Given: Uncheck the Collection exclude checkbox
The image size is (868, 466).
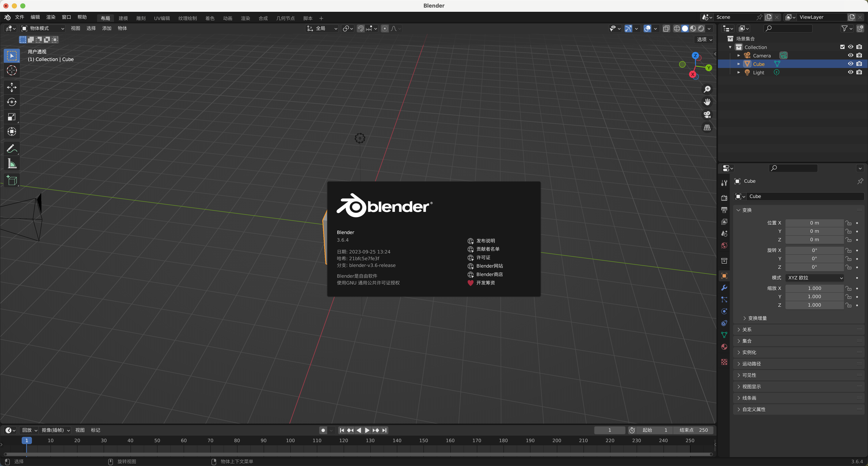Looking at the screenshot, I should tap(842, 47).
